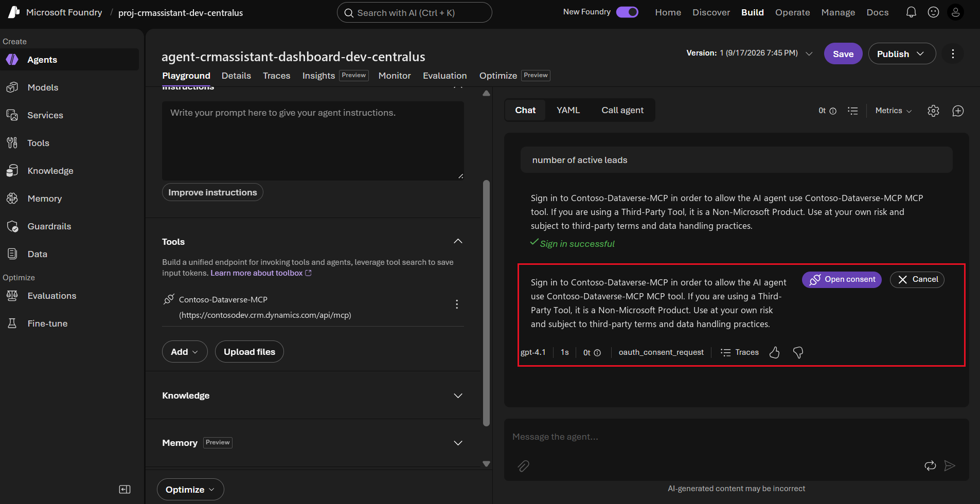Open the chat list view icon

click(x=853, y=111)
